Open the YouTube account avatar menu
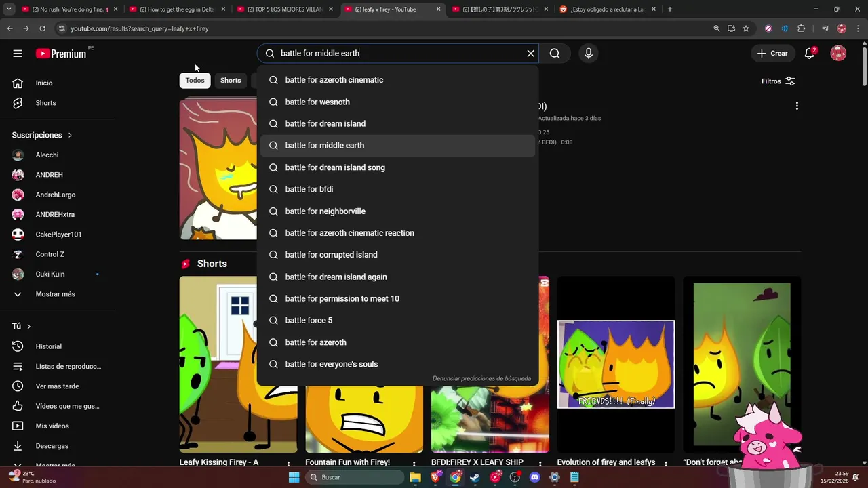Screen dimensions: 868x488 (x=838, y=54)
